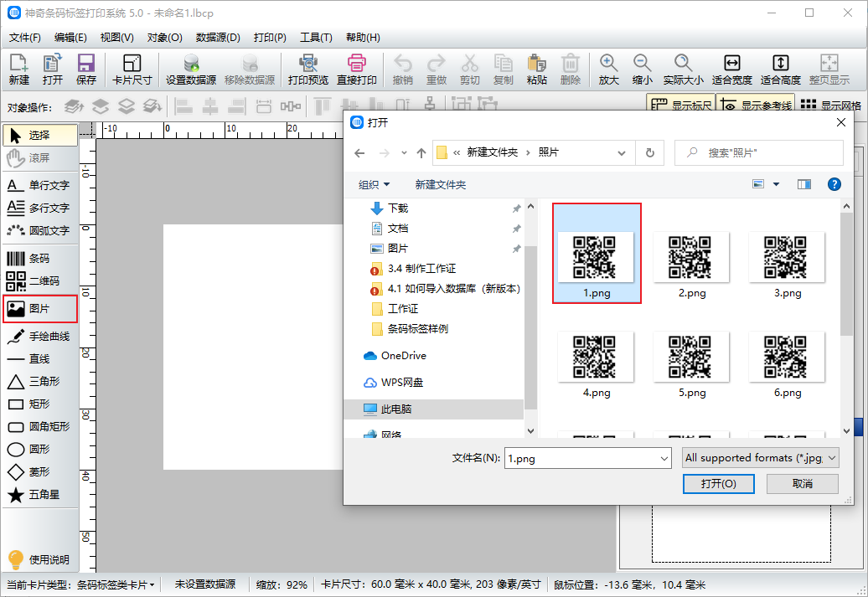Open the recent locations dropdown arrow
This screenshot has width=868, height=597.
pyautogui.click(x=404, y=152)
